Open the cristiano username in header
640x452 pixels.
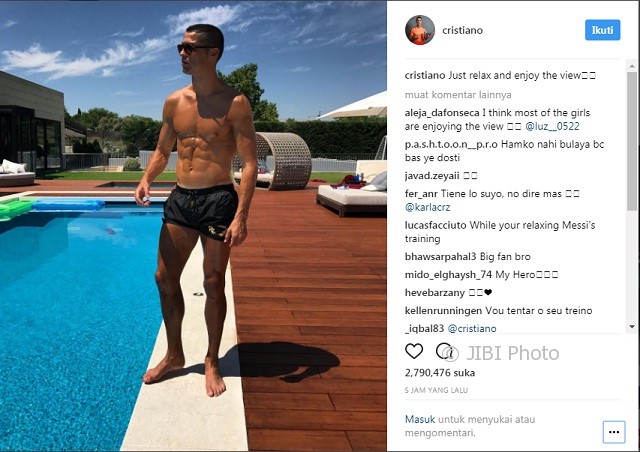(x=462, y=30)
